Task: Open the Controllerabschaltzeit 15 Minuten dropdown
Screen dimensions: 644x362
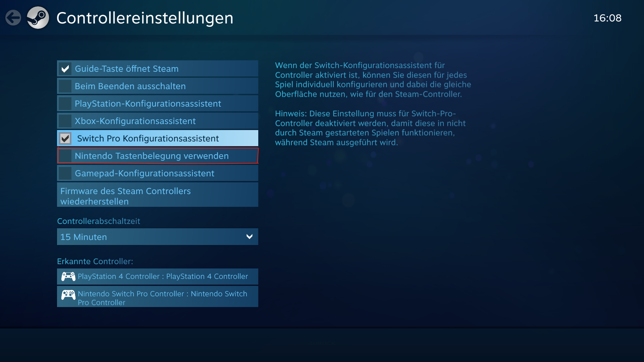Action: pyautogui.click(x=158, y=237)
